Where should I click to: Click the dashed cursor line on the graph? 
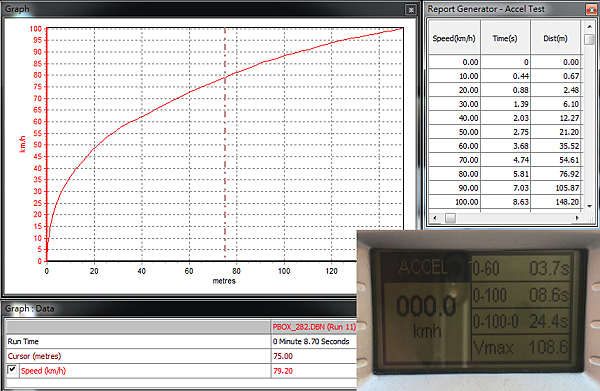coord(225,144)
